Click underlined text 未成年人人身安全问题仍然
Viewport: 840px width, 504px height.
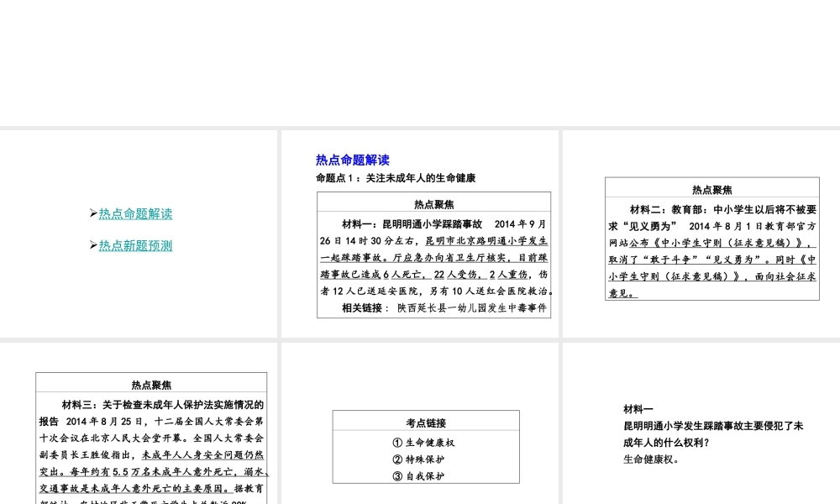[x=202, y=454]
